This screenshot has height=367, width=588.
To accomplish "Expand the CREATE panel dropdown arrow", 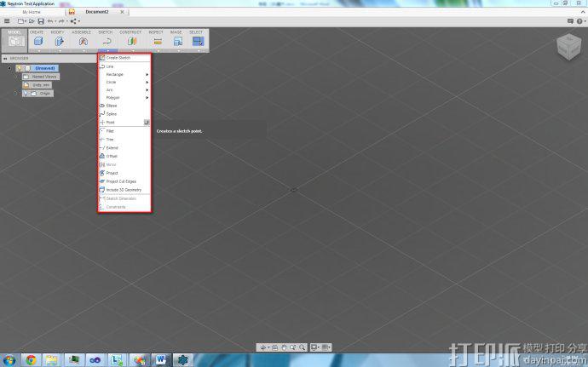I will pos(38,50).
